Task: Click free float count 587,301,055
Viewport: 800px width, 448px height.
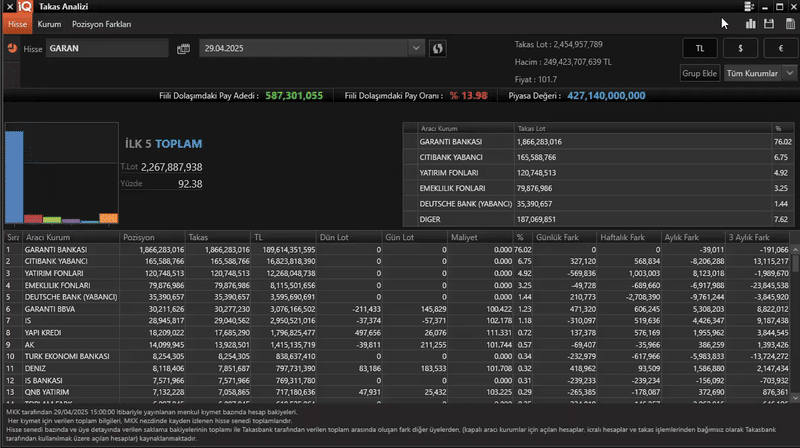Action: pos(294,95)
